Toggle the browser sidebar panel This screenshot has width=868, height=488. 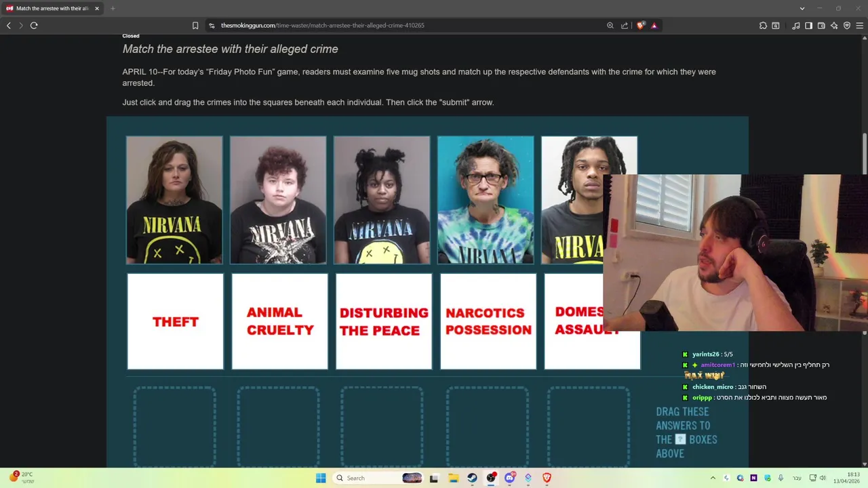[x=808, y=25]
